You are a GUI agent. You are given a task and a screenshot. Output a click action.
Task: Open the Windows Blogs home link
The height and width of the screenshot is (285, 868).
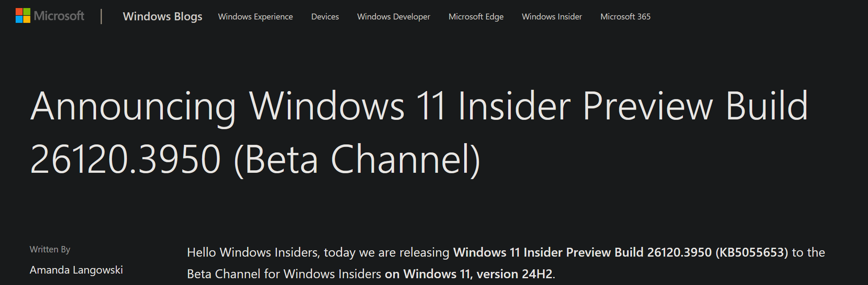tap(162, 17)
